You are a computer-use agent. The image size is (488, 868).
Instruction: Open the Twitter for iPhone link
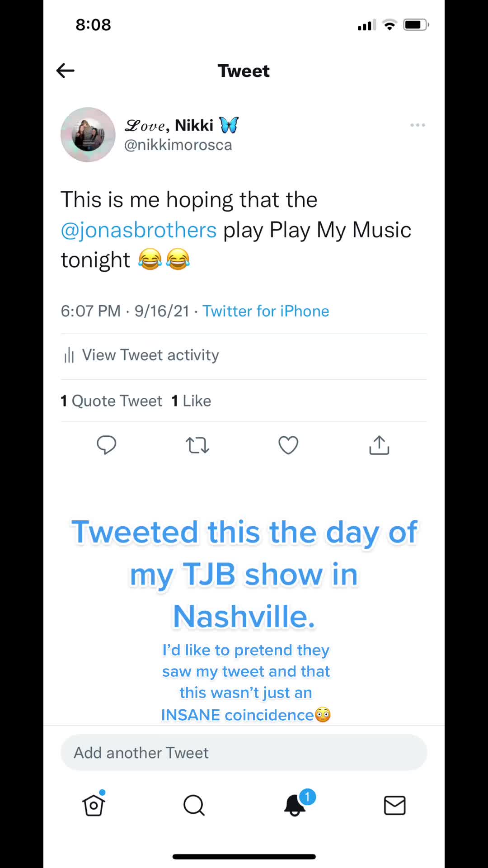tap(266, 311)
